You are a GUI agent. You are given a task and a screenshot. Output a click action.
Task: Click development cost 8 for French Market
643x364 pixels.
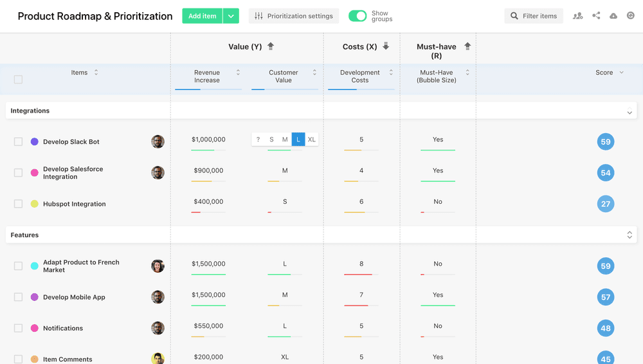361,264
